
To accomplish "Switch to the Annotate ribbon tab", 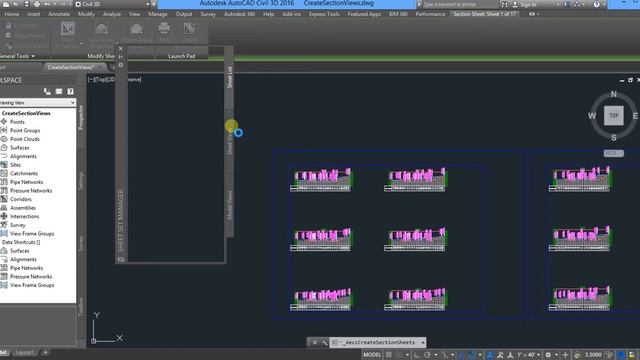I will coord(59,14).
